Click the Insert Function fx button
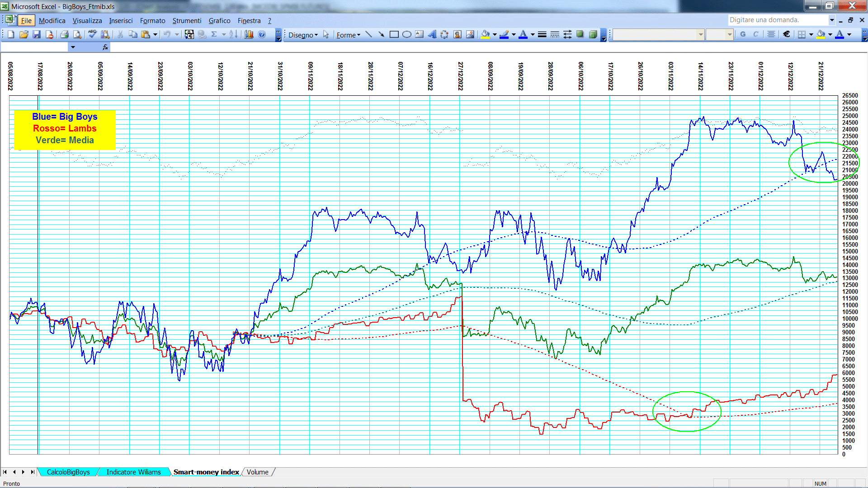This screenshot has width=868, height=488. pos(105,47)
